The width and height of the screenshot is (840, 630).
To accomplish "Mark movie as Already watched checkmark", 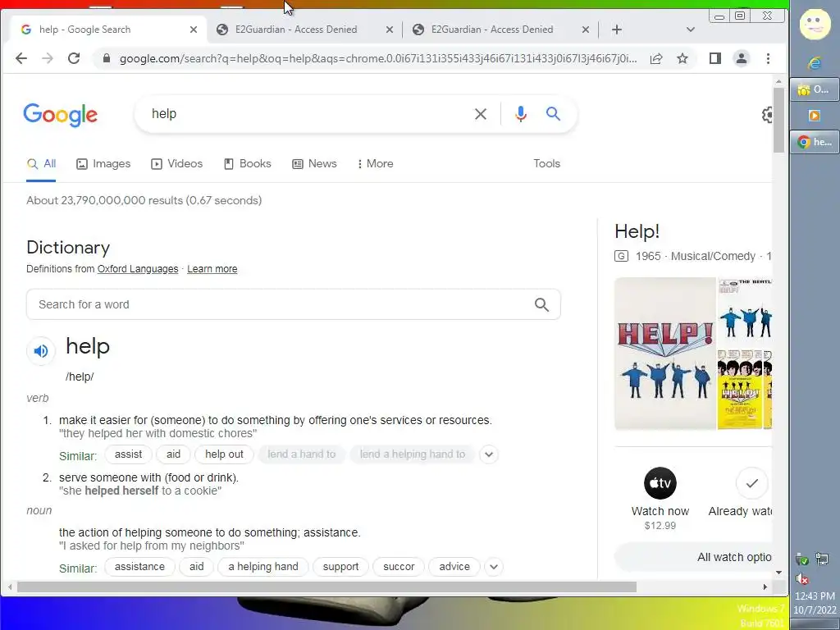I will [751, 483].
